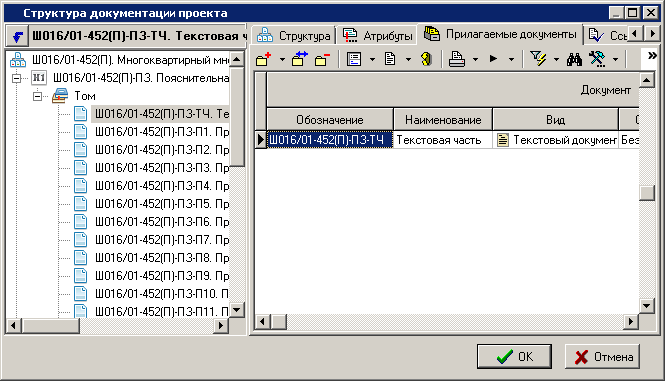Click the H1 section icon in the tree
Image resolution: width=665 pixels, height=381 pixels.
[x=39, y=78]
